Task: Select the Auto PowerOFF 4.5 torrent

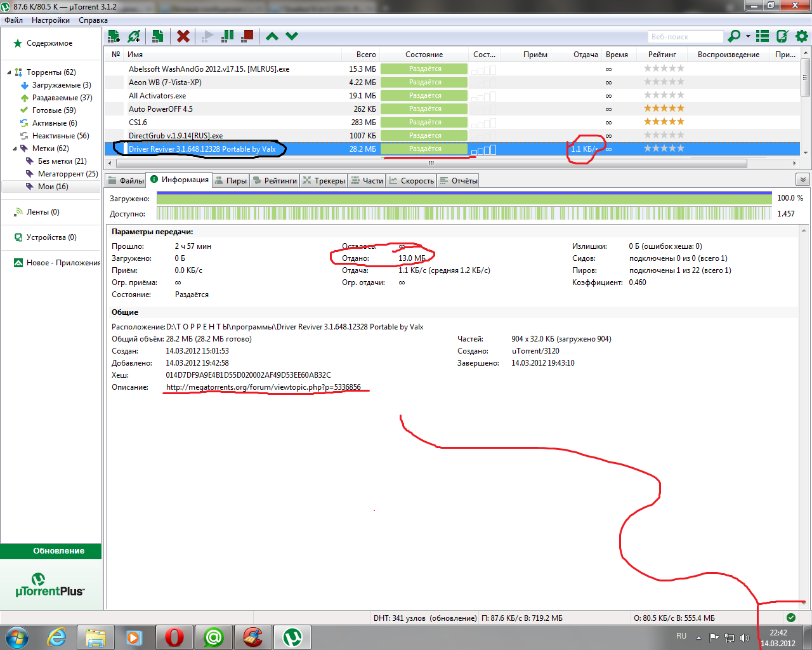Action: click(452, 109)
